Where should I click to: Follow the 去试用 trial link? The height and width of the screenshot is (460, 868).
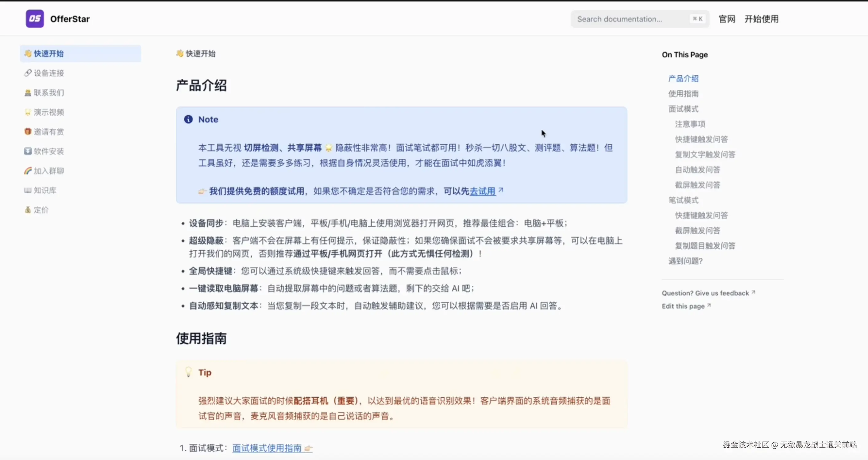click(x=483, y=191)
